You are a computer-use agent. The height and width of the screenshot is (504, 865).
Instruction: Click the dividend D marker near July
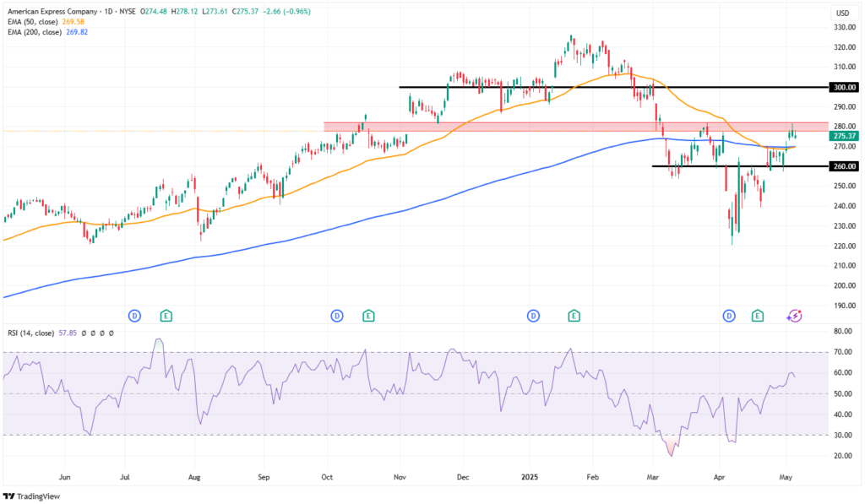click(134, 316)
